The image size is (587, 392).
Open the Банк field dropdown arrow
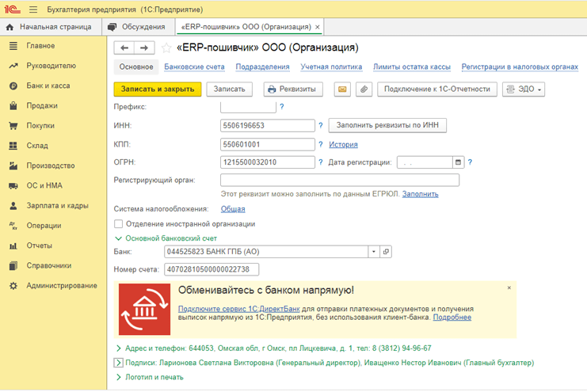(x=374, y=252)
